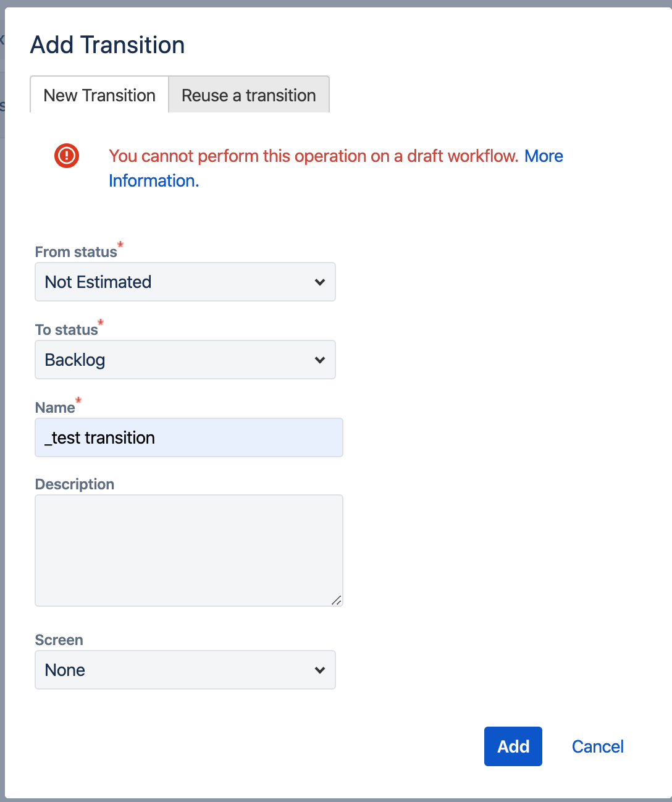This screenshot has width=672, height=802.
Task: Click the Description textarea resize handle
Action: point(337,600)
